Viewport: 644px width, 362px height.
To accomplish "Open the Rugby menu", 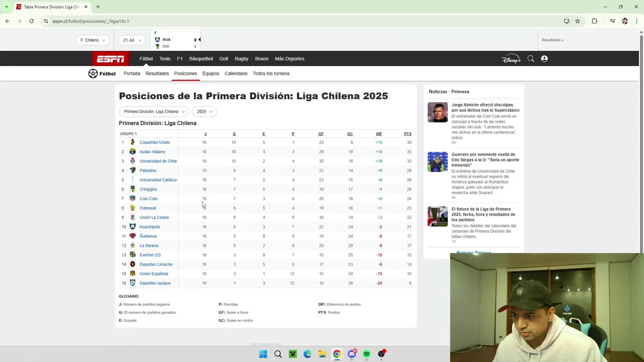I will pos(242,59).
